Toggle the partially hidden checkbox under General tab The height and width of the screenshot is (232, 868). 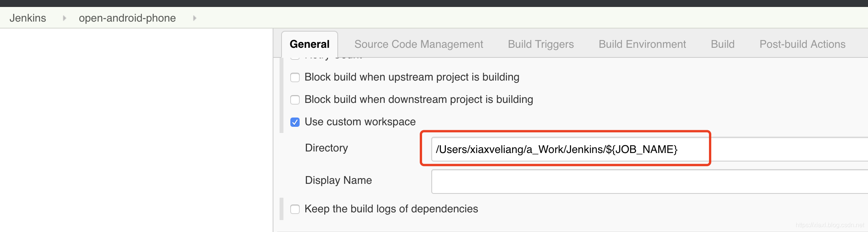tap(295, 59)
